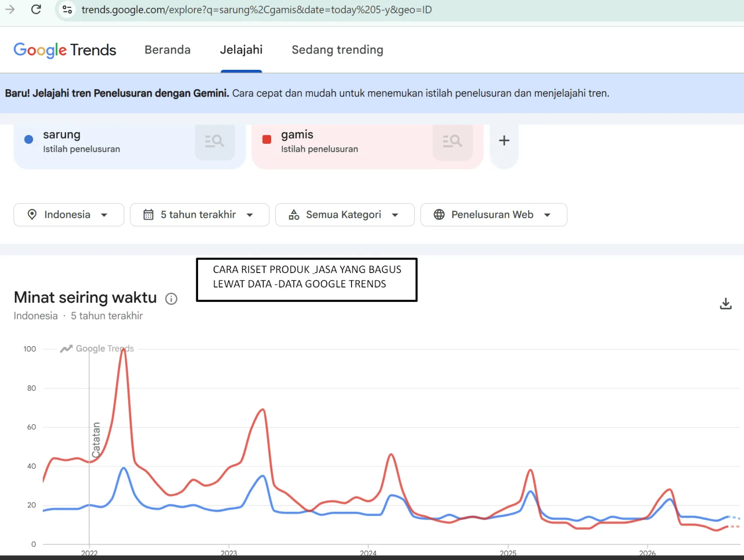Open the Google Trends logo link

click(65, 50)
